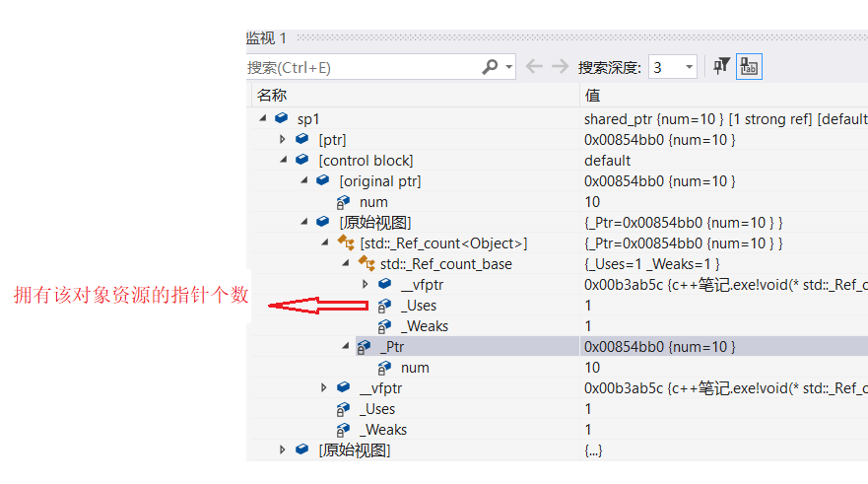Click the _Ref_count_base class icon
Screen dimensions: 868x484
[367, 263]
